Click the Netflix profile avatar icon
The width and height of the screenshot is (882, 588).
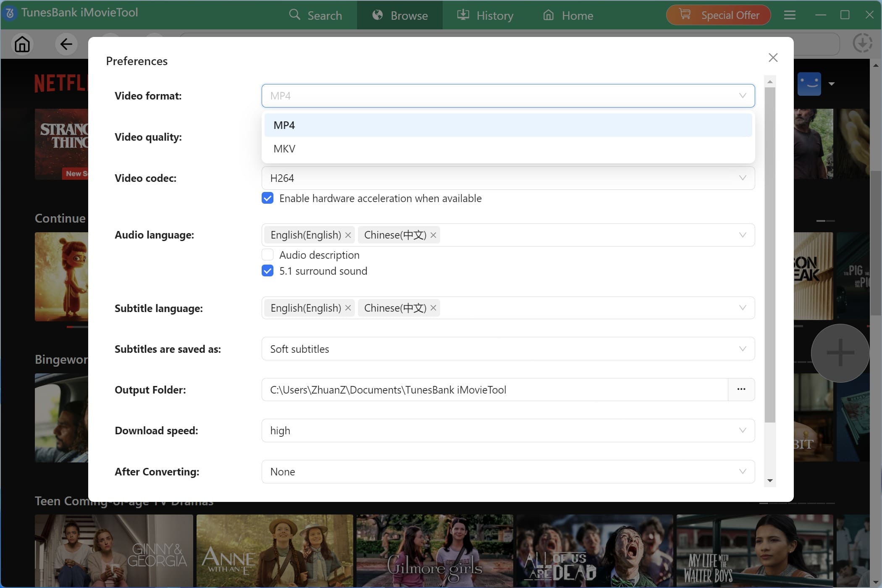pos(809,83)
